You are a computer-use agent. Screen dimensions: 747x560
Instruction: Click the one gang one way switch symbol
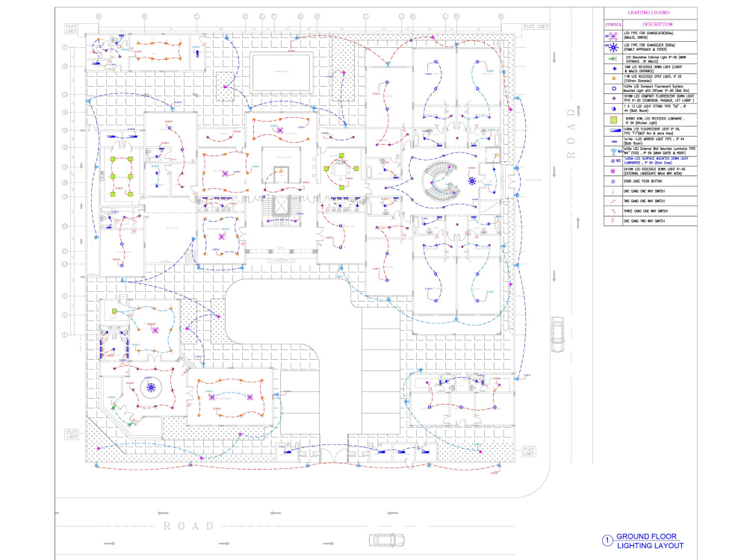click(x=614, y=190)
